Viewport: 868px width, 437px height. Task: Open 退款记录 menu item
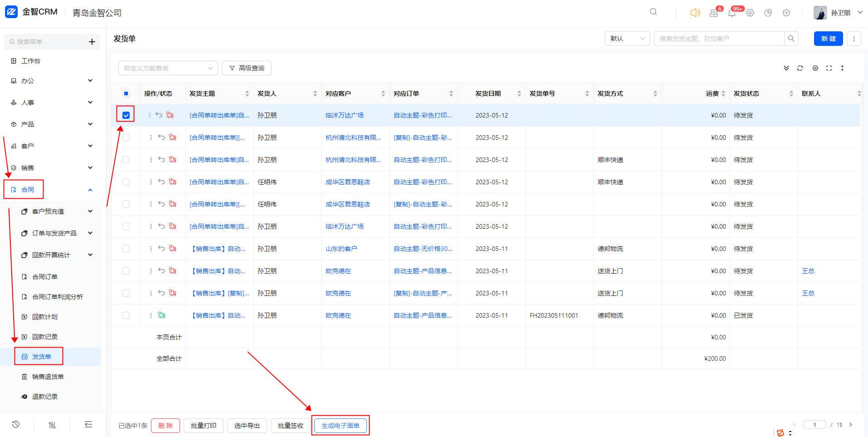pos(45,397)
